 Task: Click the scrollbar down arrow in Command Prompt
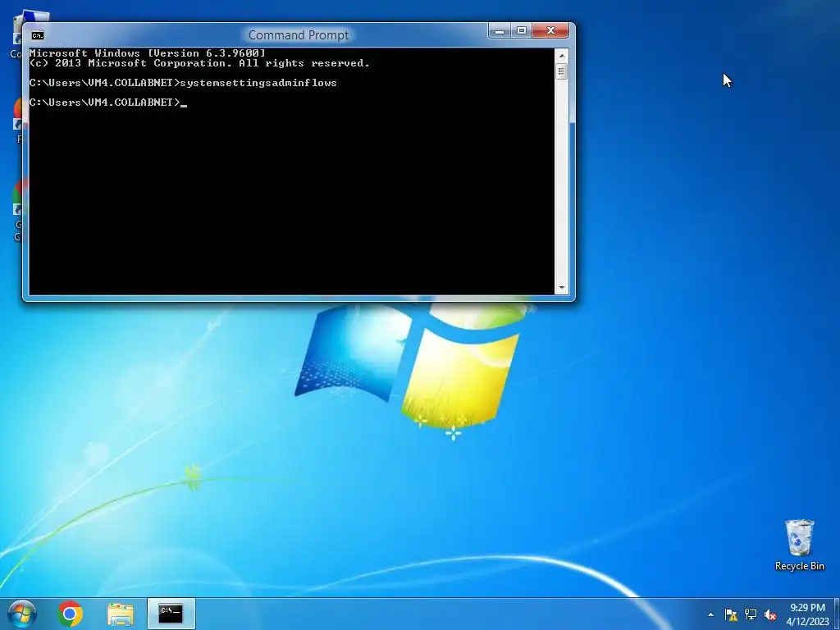coord(561,288)
